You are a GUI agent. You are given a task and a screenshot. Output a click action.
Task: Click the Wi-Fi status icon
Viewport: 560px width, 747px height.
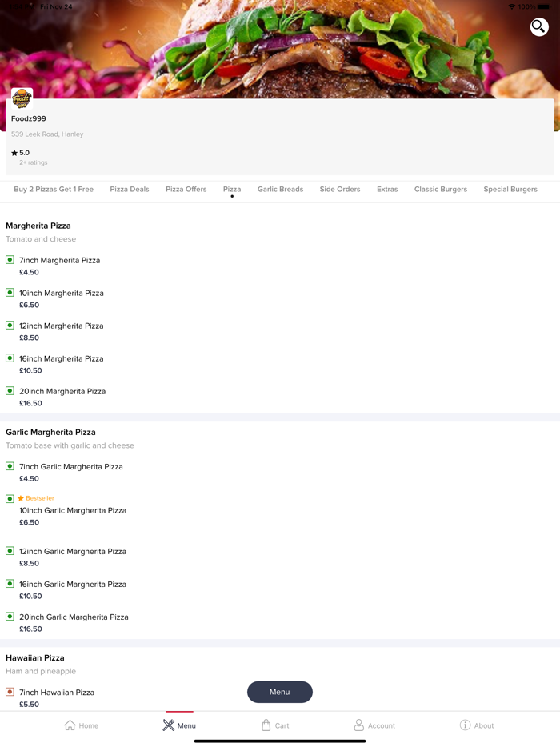point(512,6)
